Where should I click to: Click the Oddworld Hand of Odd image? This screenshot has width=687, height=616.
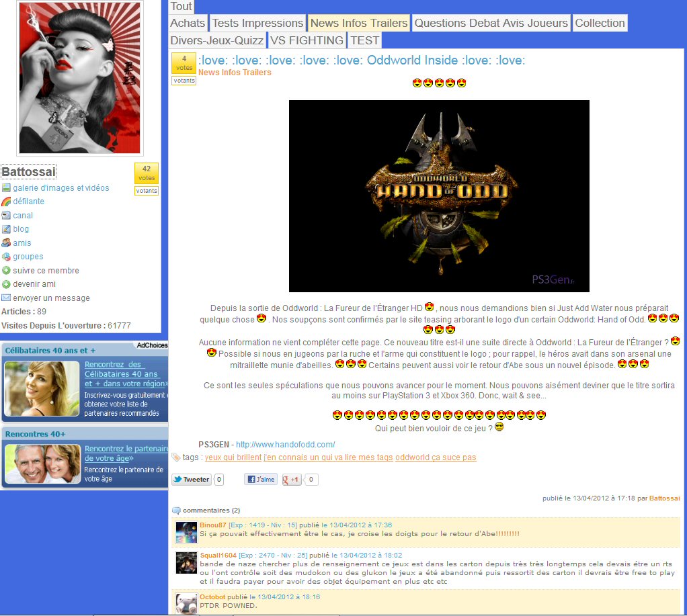pos(439,195)
